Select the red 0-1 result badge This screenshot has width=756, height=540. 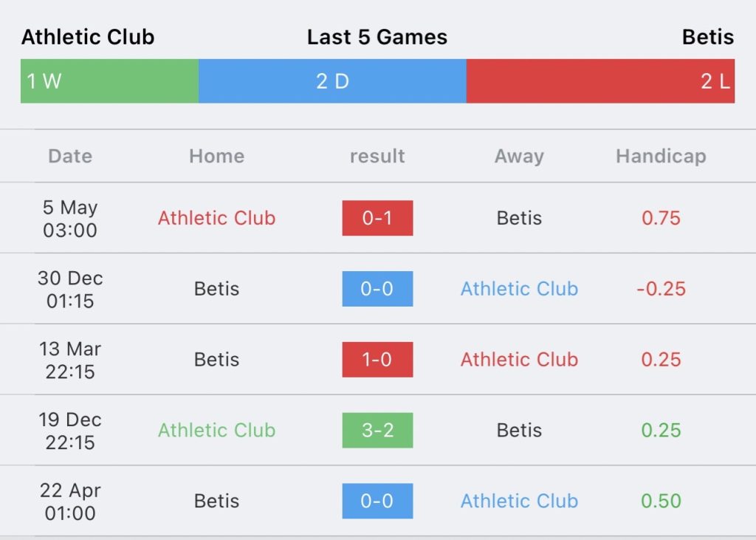pos(377,218)
